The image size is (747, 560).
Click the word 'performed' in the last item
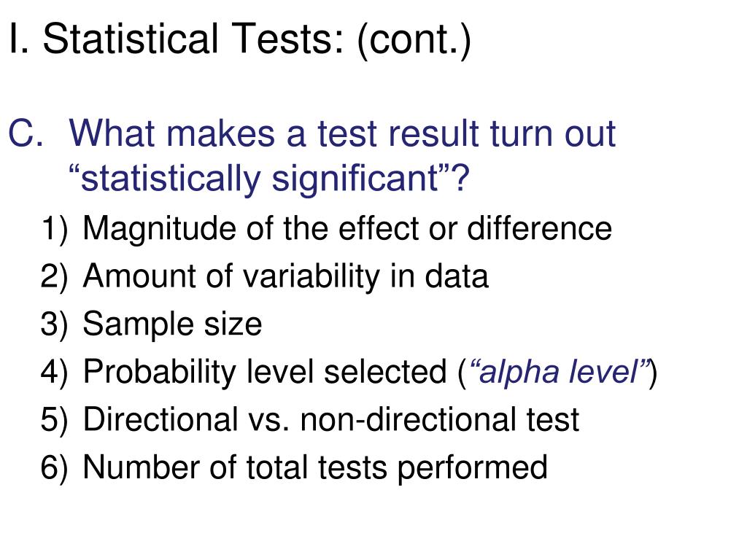[472, 468]
